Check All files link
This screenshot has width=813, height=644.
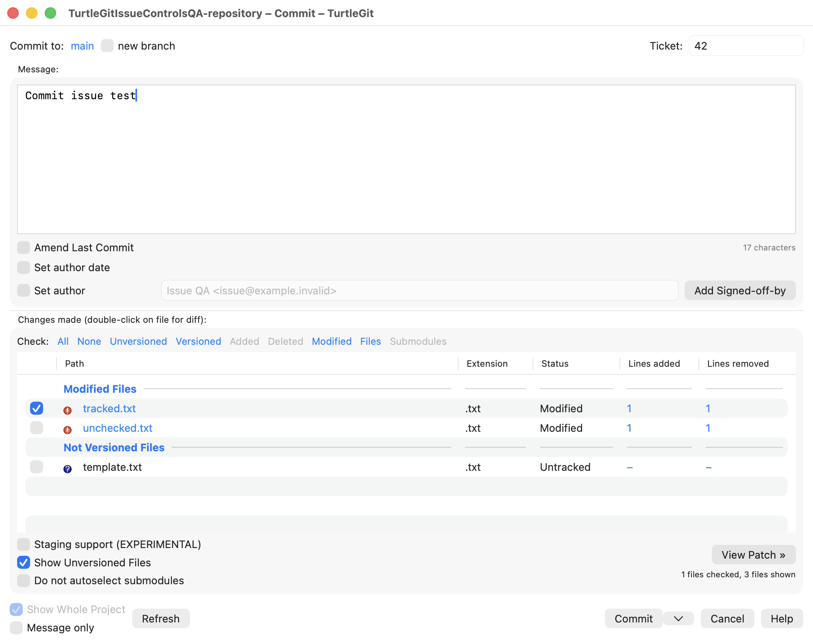(63, 342)
